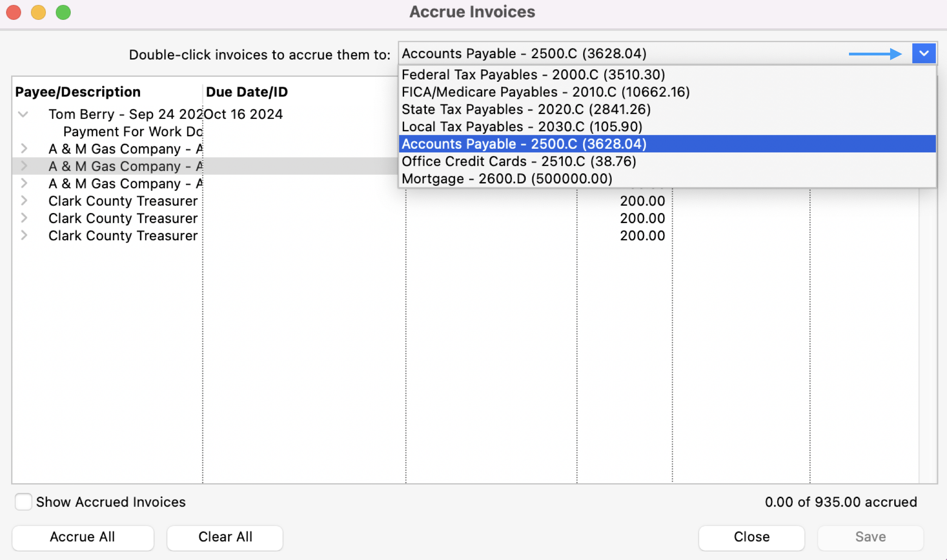
Task: Select the Payment For Work Done line item
Action: [132, 132]
